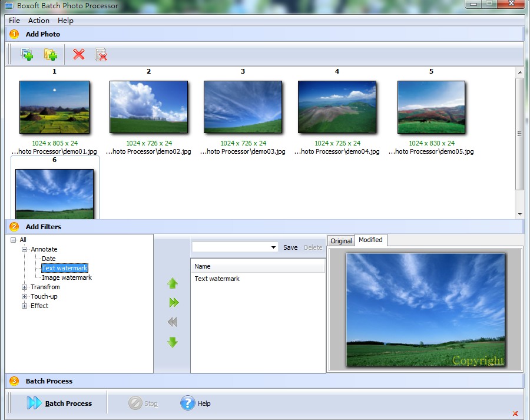The height and width of the screenshot is (420, 530).
Task: Select the Touch-up category label
Action: (x=44, y=296)
